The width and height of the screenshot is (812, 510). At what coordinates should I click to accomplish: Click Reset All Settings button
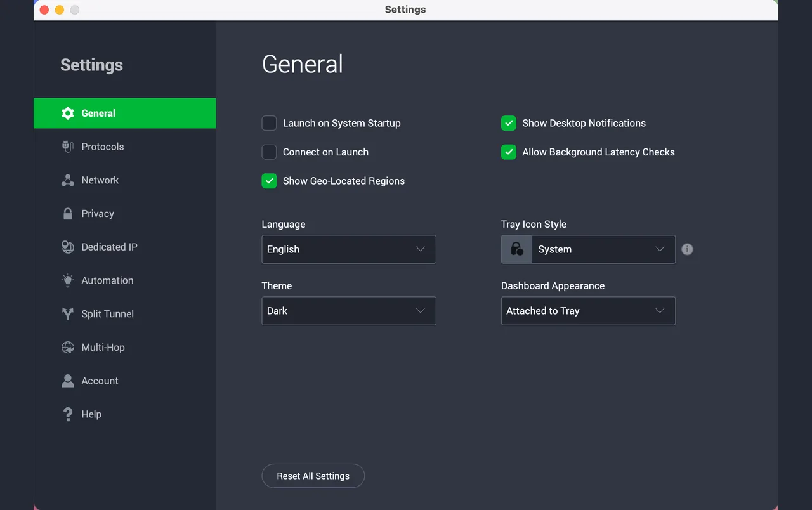[x=313, y=476]
